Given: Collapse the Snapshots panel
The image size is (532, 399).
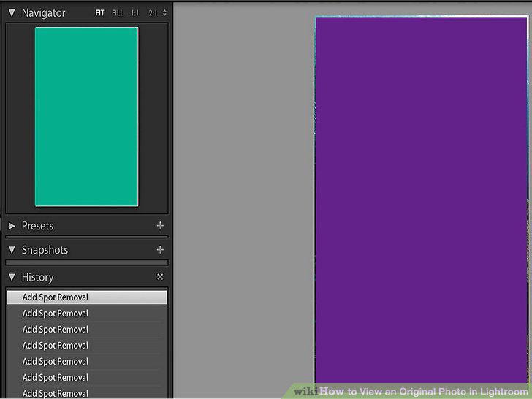Looking at the screenshot, I should click(x=12, y=250).
